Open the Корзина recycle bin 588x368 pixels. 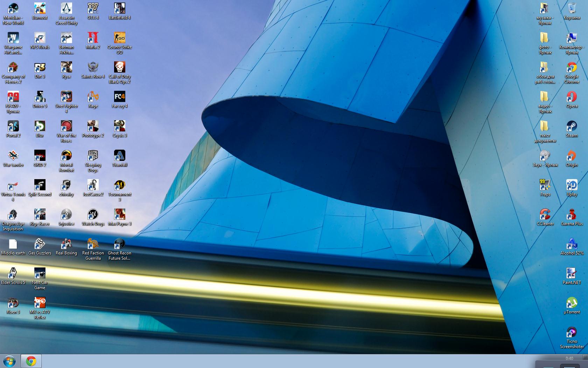(x=572, y=11)
